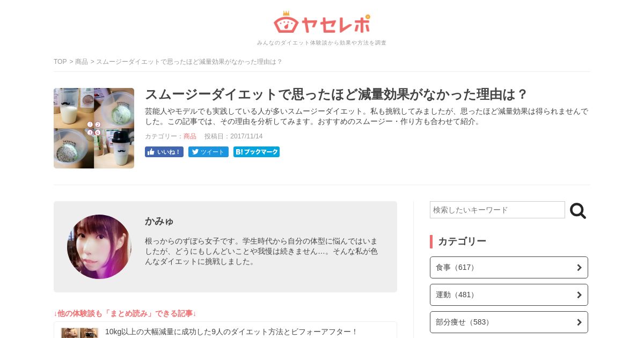Screen dimensions: 644x338
Task: Click the B!ブックマーク Hatena button
Action: point(257,152)
